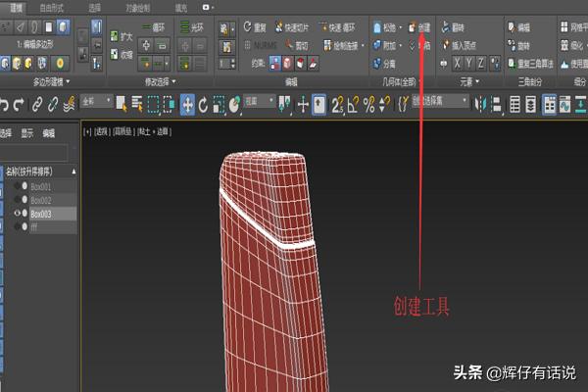588x392 pixels.
Task: Click the 附加 attach button
Action: coord(387,45)
